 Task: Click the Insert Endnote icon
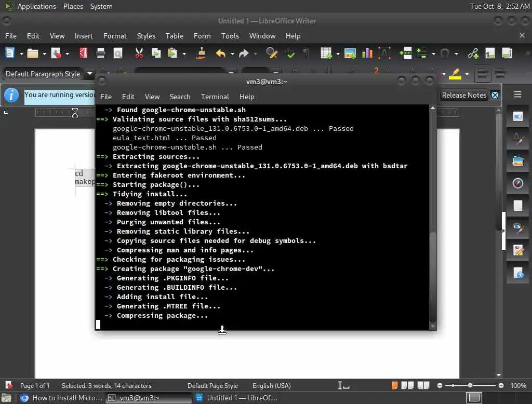coord(507,53)
